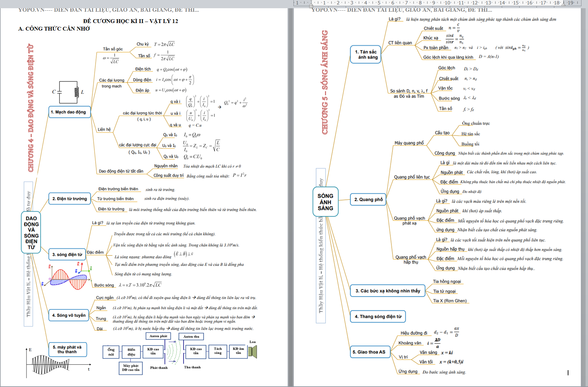Select the 'Ống nói' block
This screenshot has height=387, width=588.
111,352
